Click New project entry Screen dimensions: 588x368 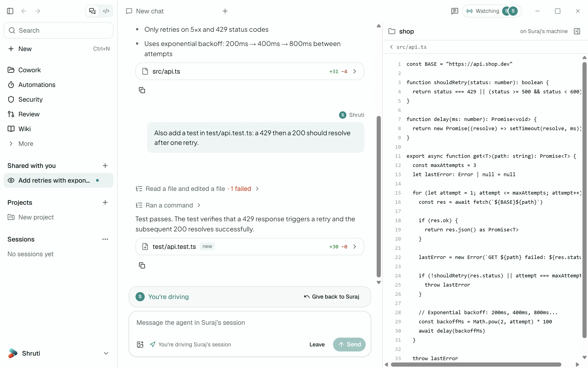pos(59,217)
